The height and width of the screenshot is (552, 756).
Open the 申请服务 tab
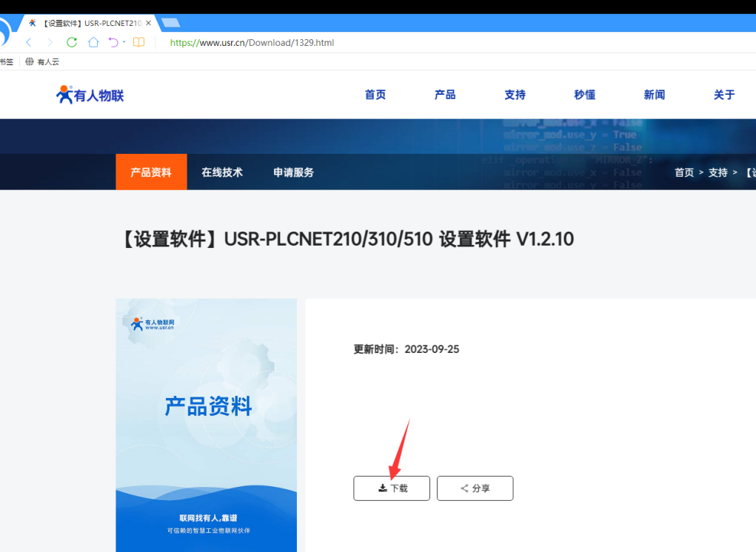(293, 172)
